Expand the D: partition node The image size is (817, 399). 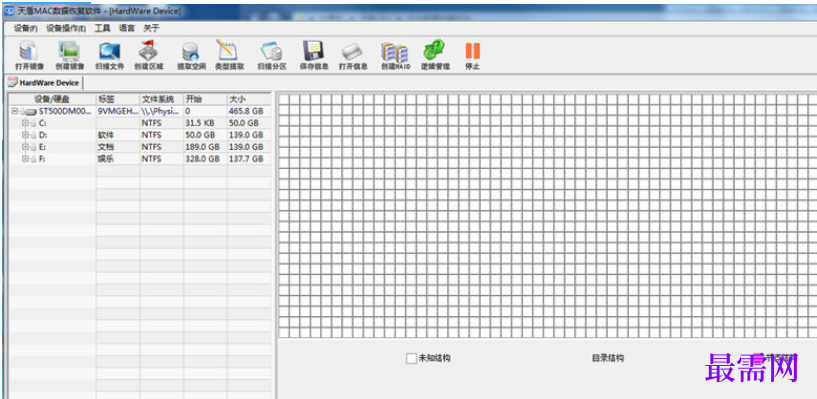click(24, 135)
